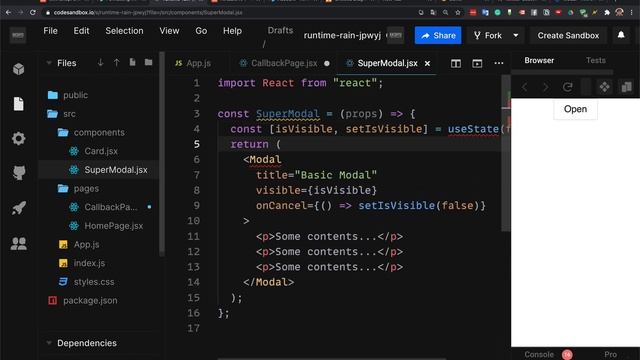Click the Share button

(438, 36)
